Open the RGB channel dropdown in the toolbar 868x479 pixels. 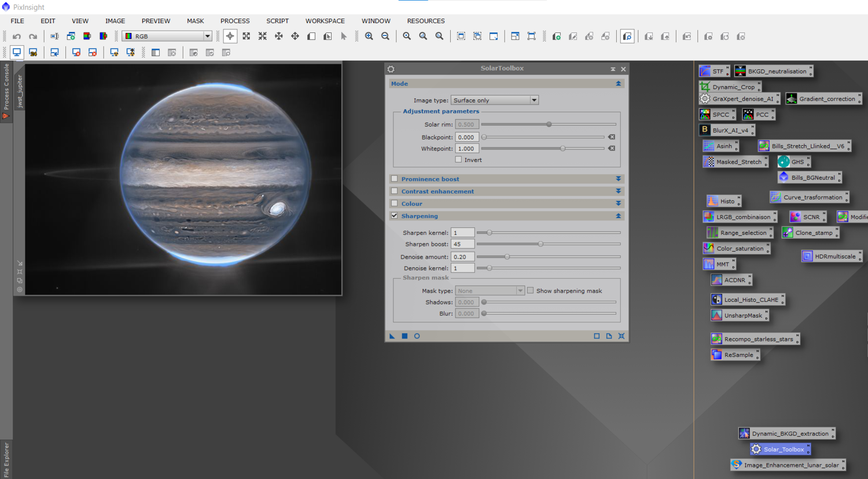tap(167, 36)
